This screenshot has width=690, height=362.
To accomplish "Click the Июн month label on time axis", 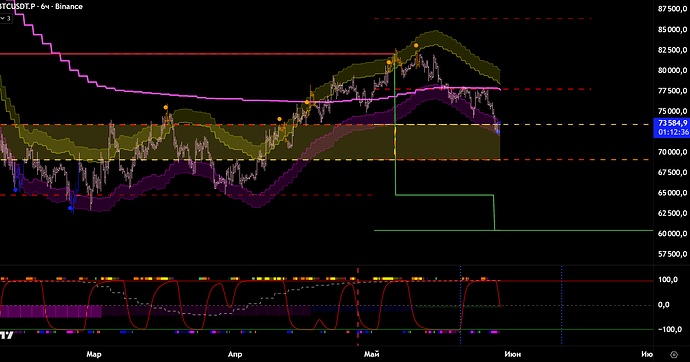I will (513, 354).
